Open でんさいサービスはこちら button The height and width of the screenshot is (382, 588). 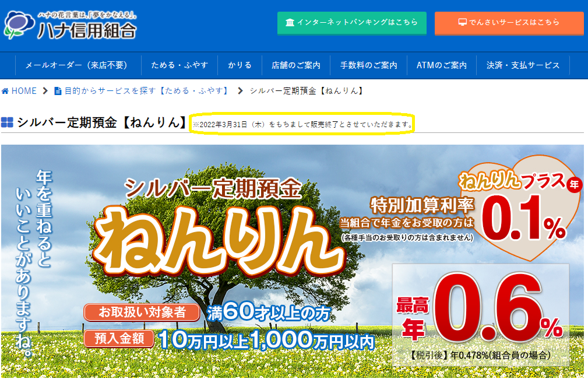[509, 23]
